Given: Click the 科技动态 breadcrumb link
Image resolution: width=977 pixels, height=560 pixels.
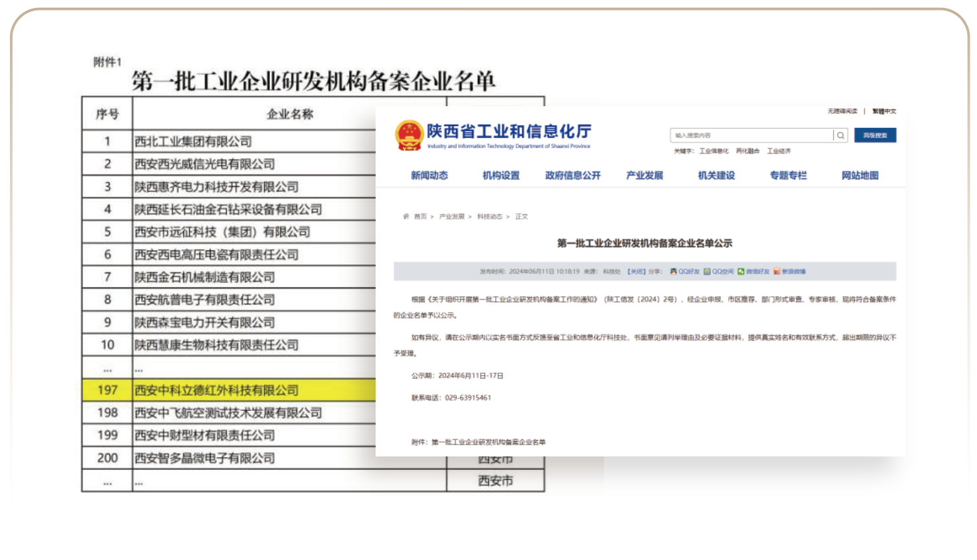Looking at the screenshot, I should (x=490, y=216).
